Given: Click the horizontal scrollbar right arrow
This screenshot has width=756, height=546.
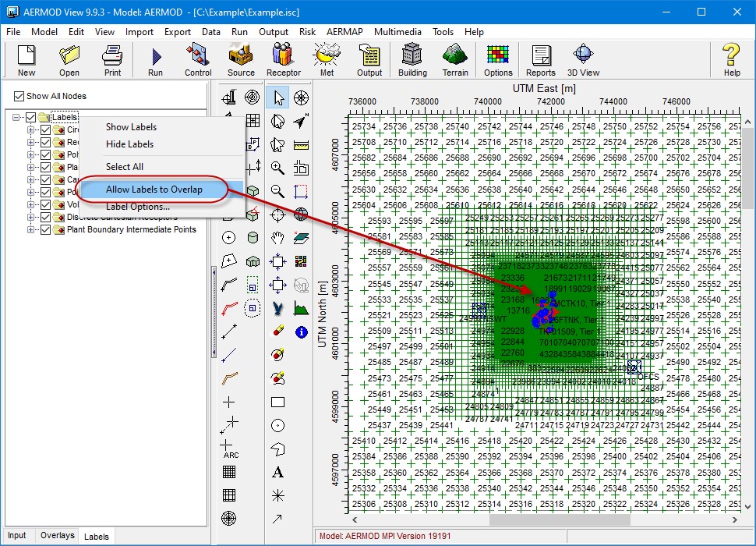Looking at the screenshot, I should (x=734, y=520).
